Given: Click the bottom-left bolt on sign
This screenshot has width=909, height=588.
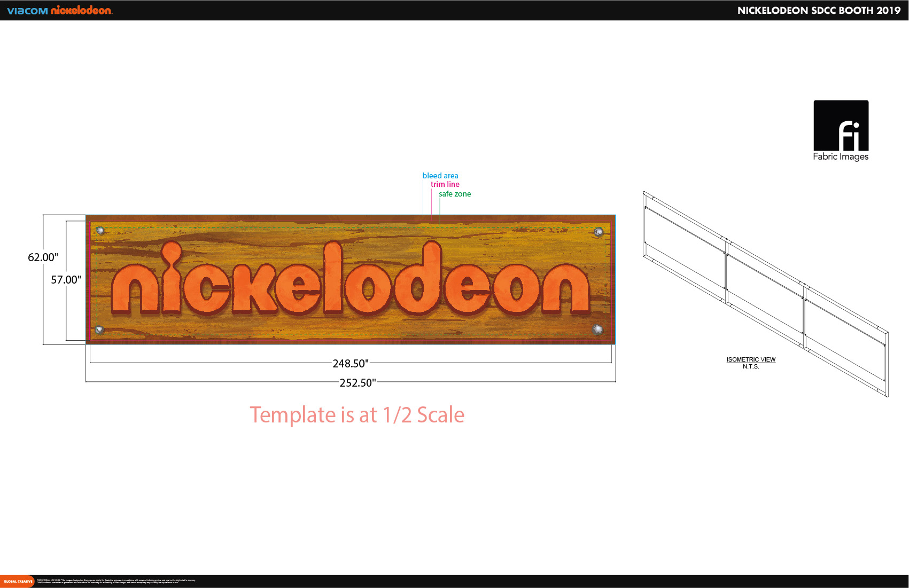Looking at the screenshot, I should (x=99, y=330).
